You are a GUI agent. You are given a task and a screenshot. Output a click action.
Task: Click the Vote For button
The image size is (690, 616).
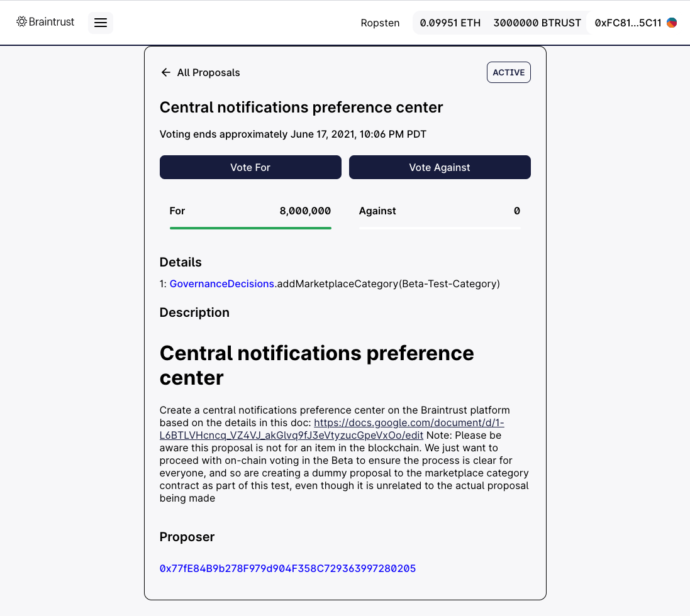(250, 167)
